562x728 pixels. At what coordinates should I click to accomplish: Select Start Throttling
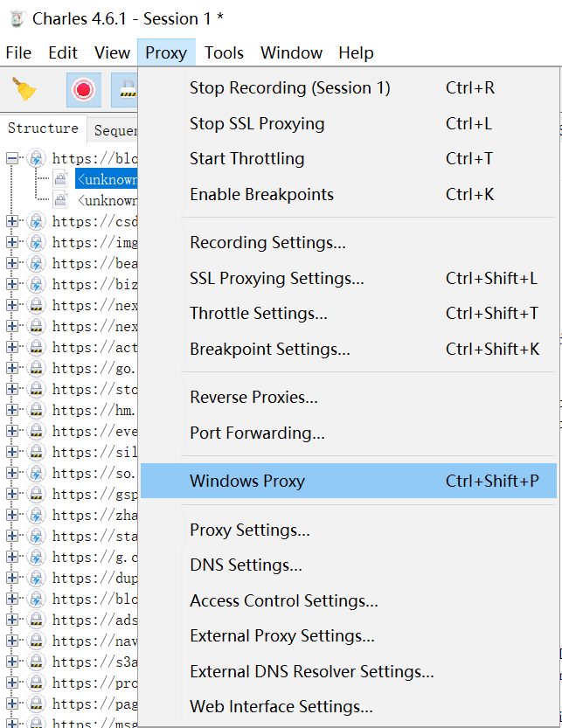coord(349,159)
